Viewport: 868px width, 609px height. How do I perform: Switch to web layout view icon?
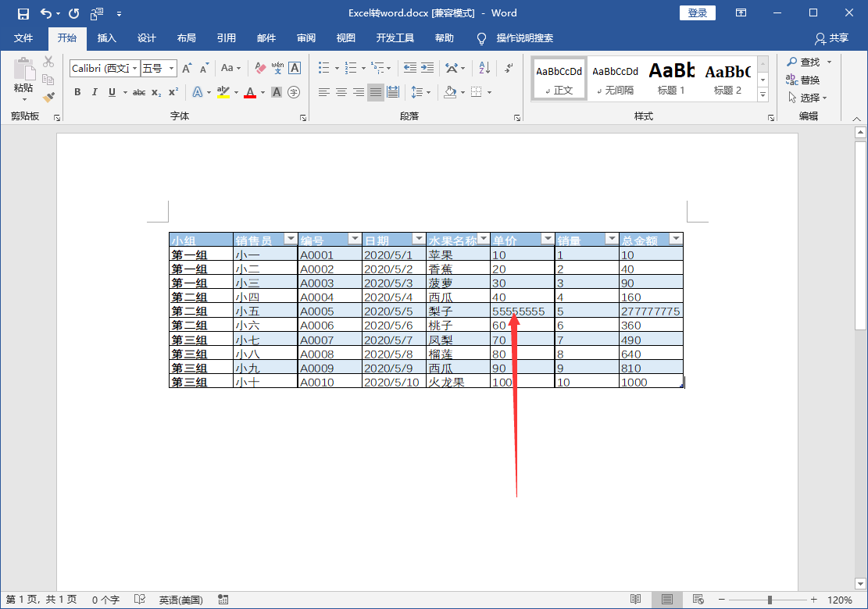(698, 600)
